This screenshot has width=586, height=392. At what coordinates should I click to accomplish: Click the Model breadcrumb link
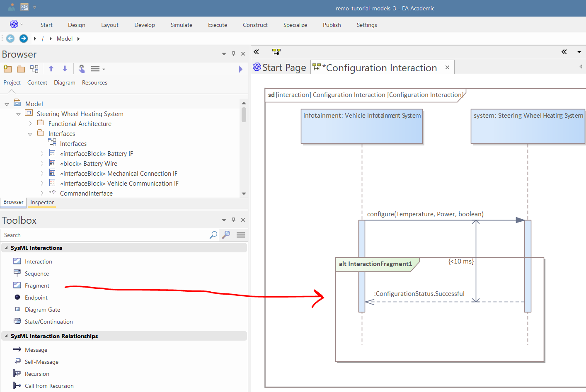(64, 39)
